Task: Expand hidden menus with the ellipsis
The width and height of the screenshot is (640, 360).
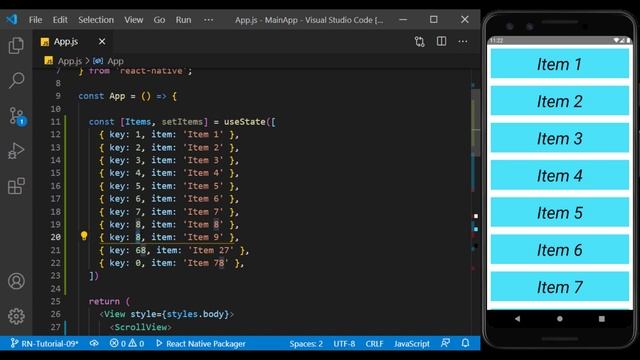Action: point(208,20)
